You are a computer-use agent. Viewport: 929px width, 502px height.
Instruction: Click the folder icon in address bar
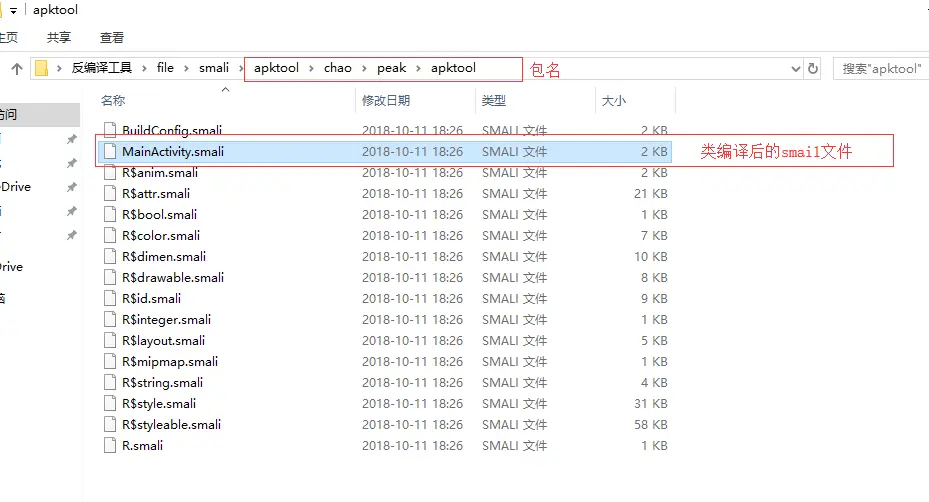(41, 68)
